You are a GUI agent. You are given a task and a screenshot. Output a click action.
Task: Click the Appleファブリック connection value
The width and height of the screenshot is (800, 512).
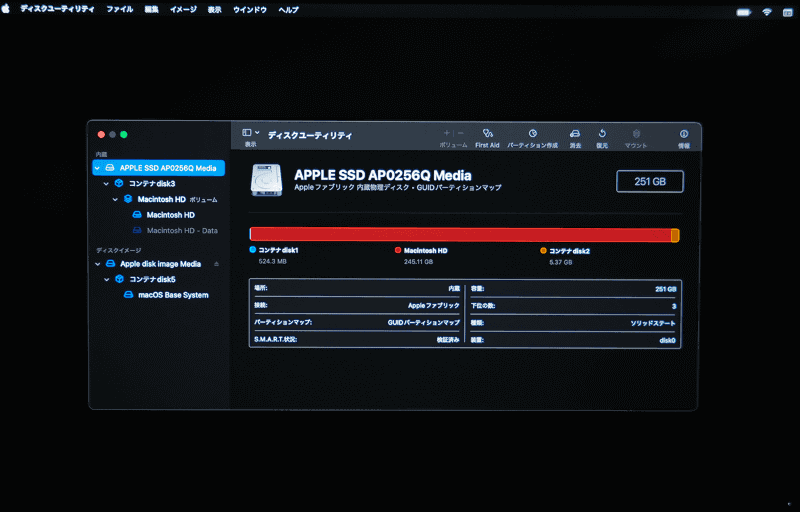434,305
